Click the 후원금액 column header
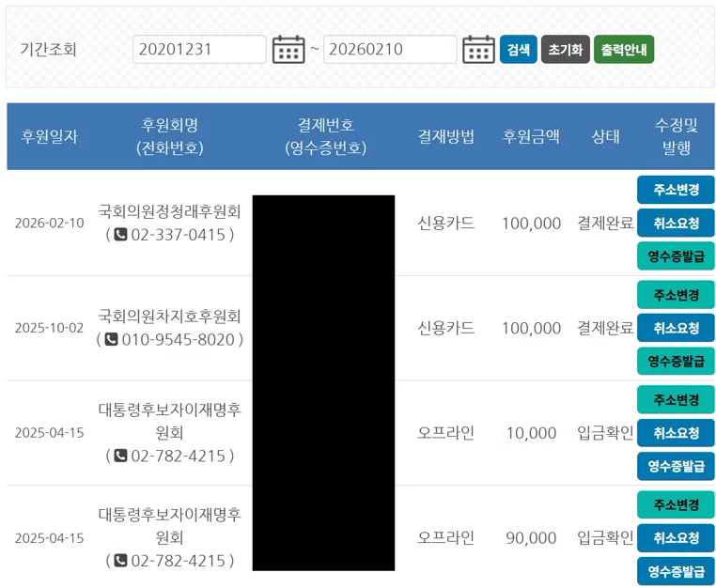 pyautogui.click(x=531, y=136)
